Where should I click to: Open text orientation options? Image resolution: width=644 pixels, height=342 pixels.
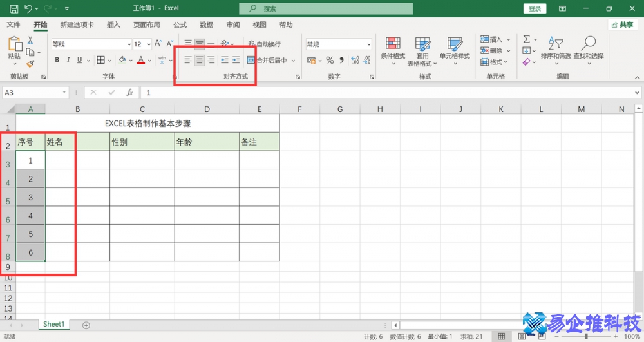click(x=227, y=43)
